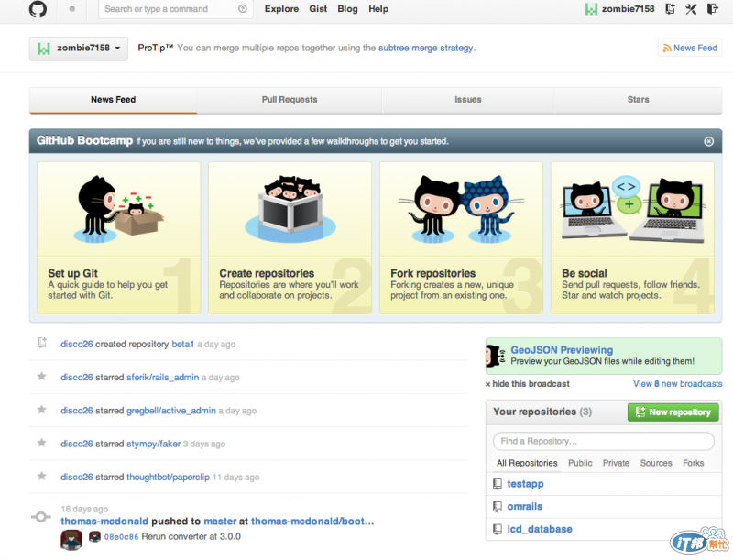
Task: Open the Create repositories bootcamp card
Action: click(x=290, y=238)
